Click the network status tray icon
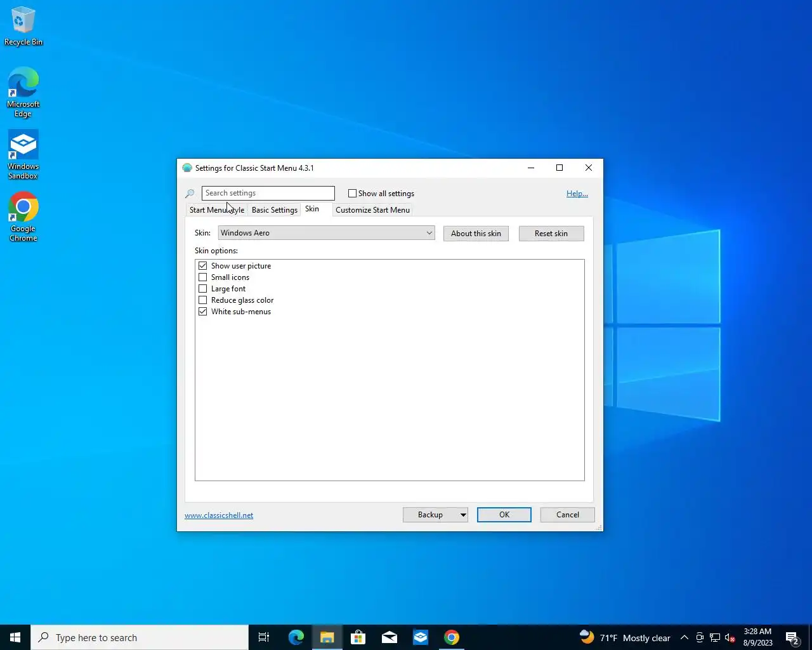This screenshot has height=650, width=812. click(715, 638)
